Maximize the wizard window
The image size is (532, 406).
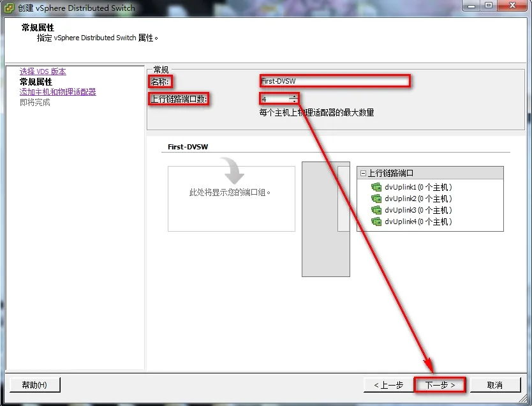coord(489,6)
